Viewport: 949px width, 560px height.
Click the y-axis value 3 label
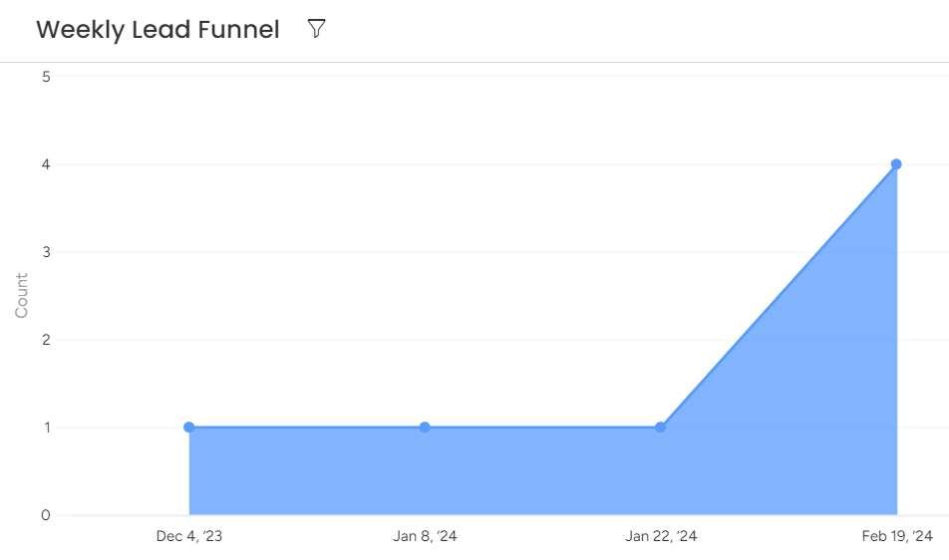tap(46, 252)
